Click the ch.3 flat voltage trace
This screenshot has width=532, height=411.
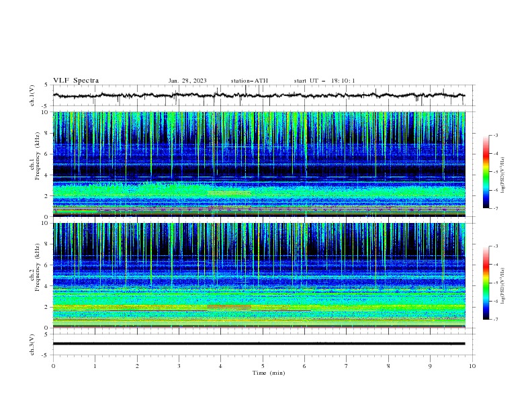(x=259, y=344)
